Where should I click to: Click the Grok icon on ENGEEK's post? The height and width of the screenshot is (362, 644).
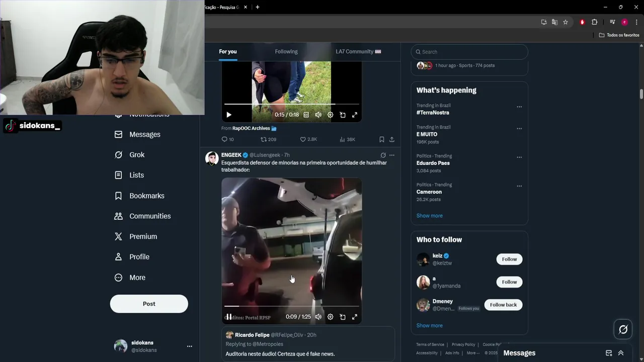383,155
